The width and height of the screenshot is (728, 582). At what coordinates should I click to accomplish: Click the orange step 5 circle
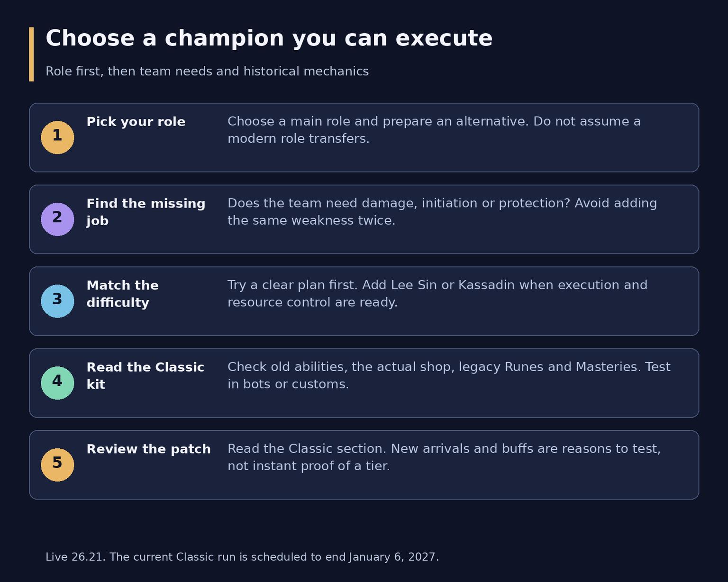coord(57,465)
